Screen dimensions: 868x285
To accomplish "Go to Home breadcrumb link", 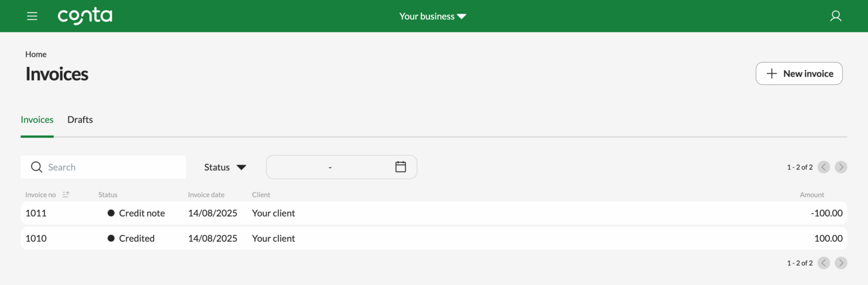I will (36, 54).
